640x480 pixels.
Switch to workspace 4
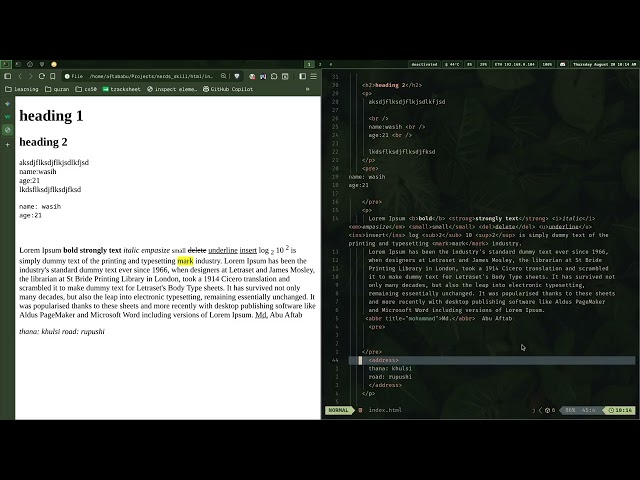pyautogui.click(x=331, y=64)
